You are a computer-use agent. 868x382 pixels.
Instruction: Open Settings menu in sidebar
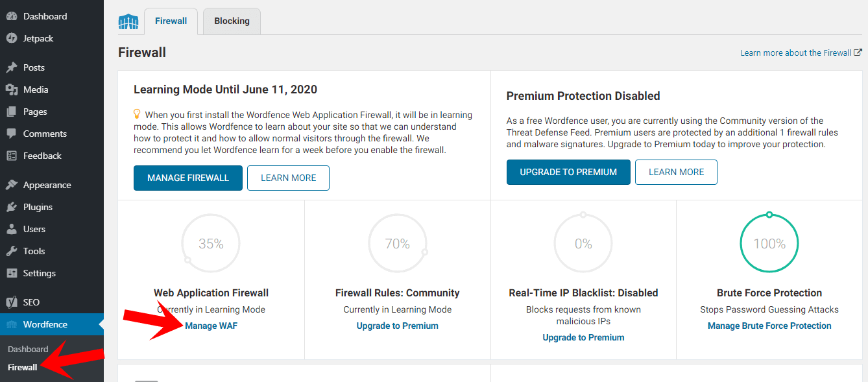(x=39, y=273)
